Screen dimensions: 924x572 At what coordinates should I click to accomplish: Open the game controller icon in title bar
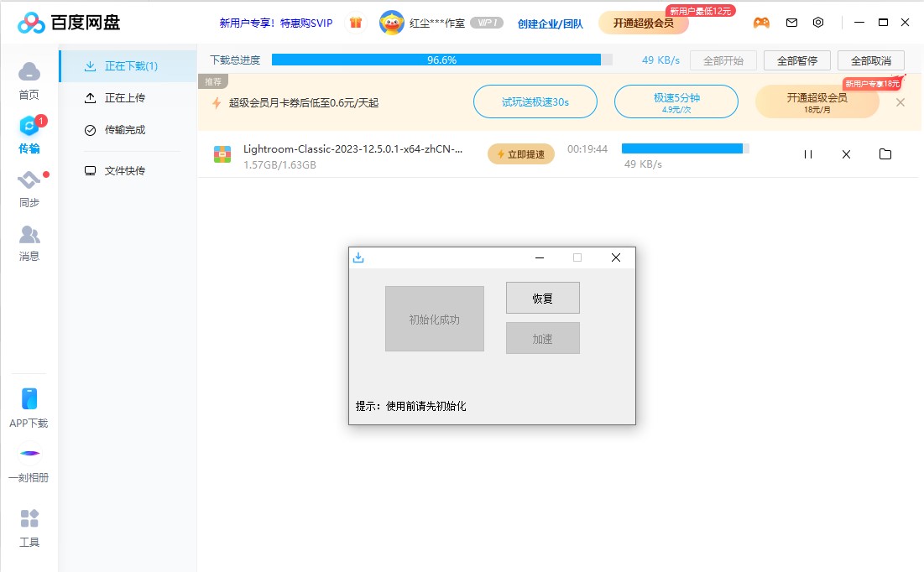761,23
